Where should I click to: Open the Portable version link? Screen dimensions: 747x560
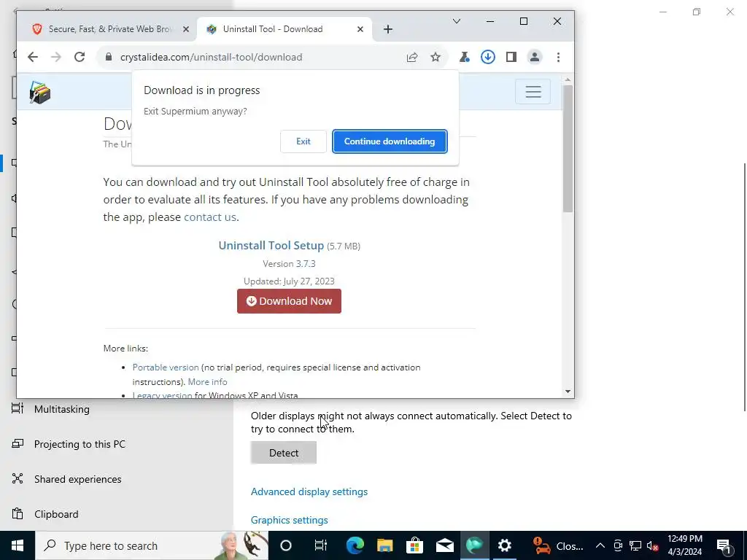[166, 367]
